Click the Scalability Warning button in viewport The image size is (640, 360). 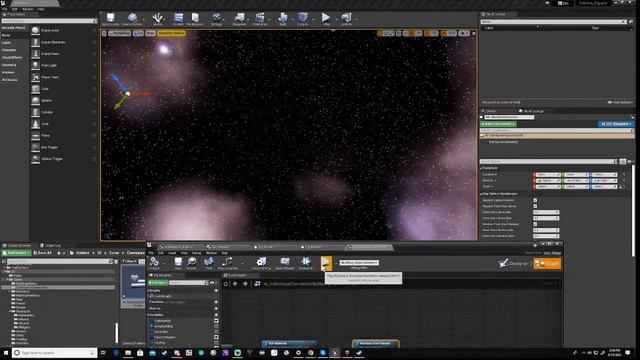[x=171, y=33]
